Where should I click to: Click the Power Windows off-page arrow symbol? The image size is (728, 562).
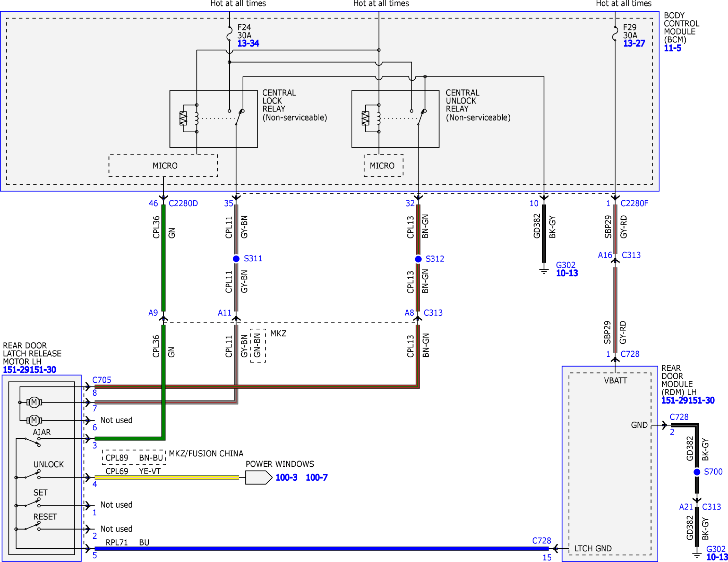[x=259, y=477]
